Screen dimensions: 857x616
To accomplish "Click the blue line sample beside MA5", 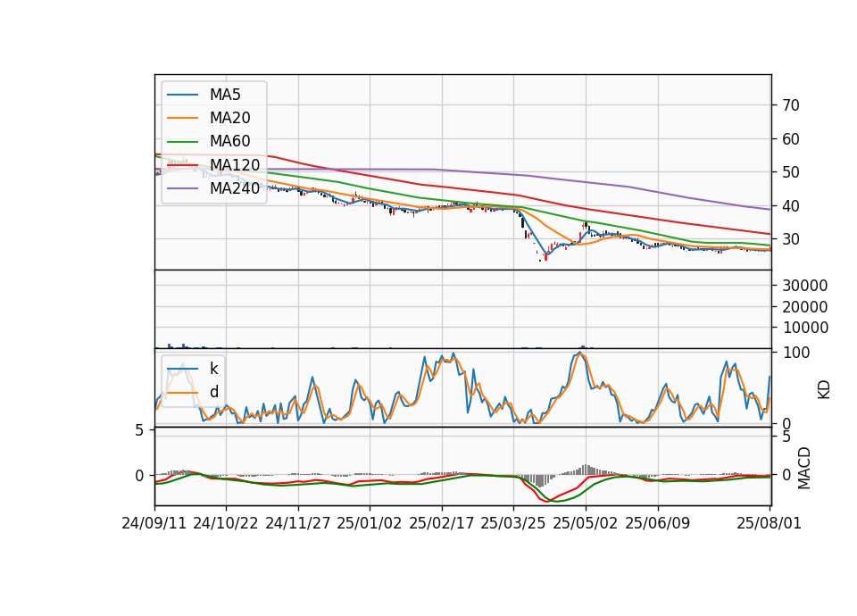I will coord(182,96).
